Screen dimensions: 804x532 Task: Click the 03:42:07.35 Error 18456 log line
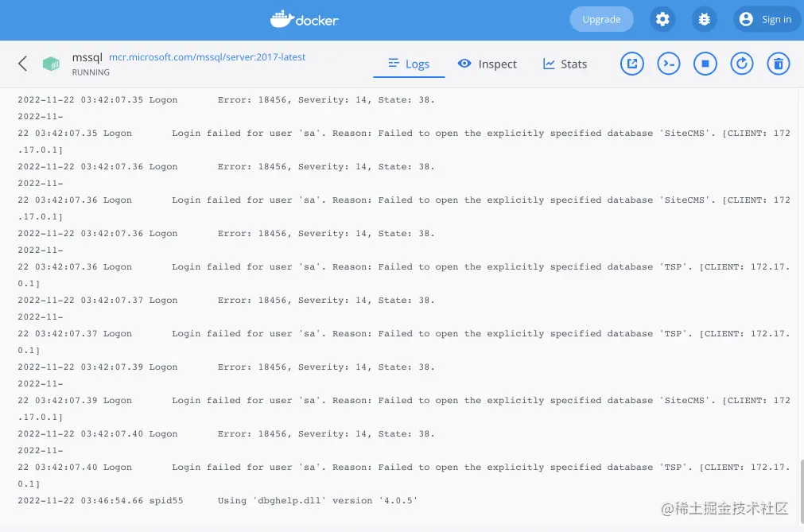tap(226, 100)
